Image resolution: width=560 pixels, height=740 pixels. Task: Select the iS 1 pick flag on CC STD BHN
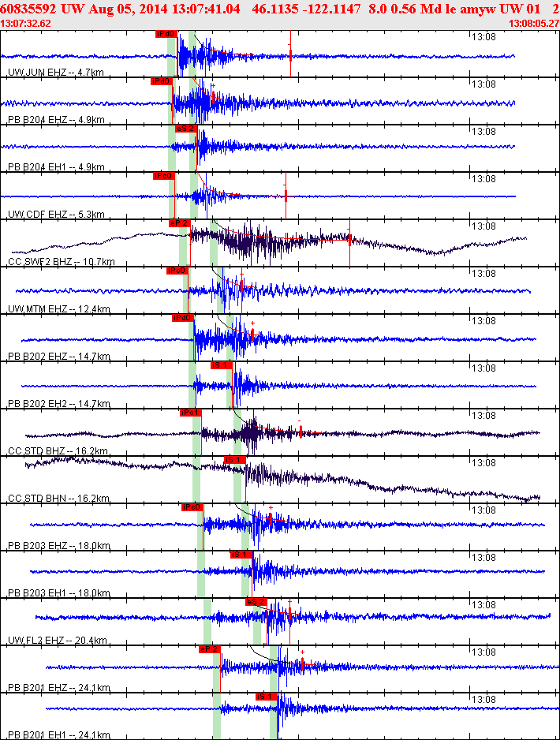click(234, 460)
